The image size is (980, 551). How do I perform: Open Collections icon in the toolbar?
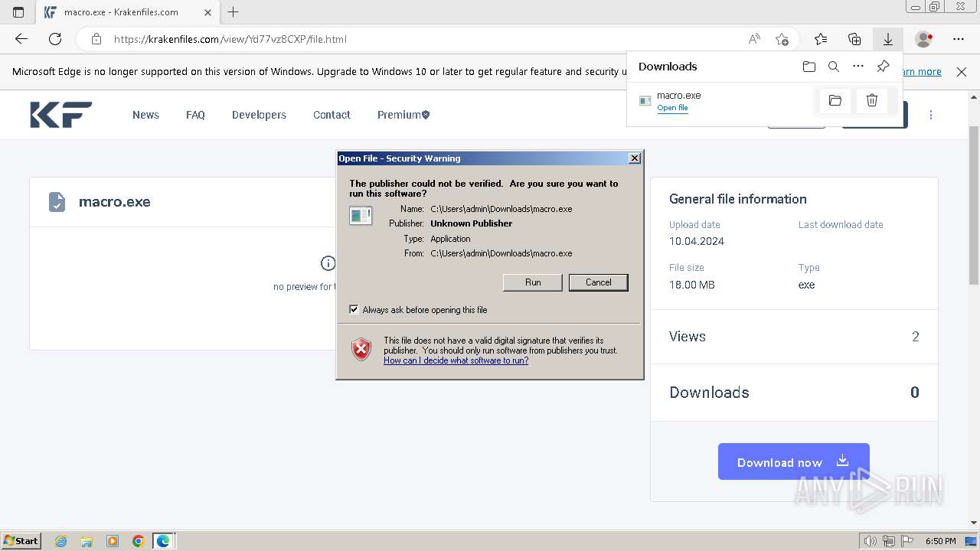click(x=854, y=39)
